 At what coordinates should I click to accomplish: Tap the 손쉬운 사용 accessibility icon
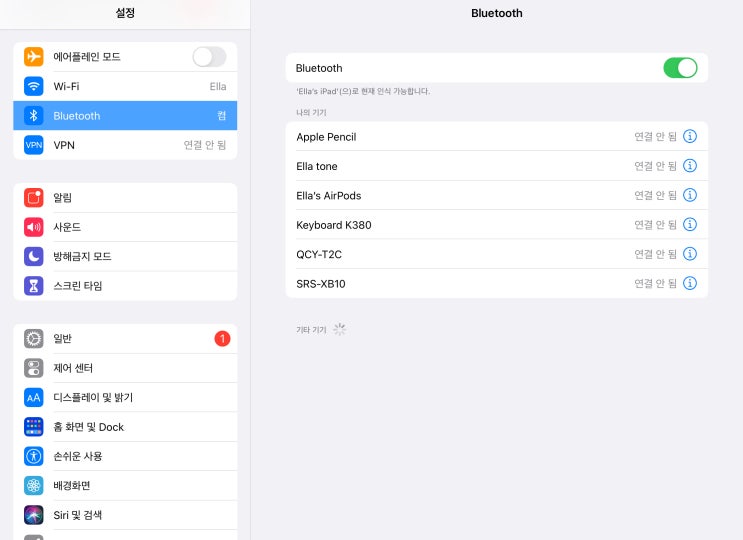click(x=34, y=456)
